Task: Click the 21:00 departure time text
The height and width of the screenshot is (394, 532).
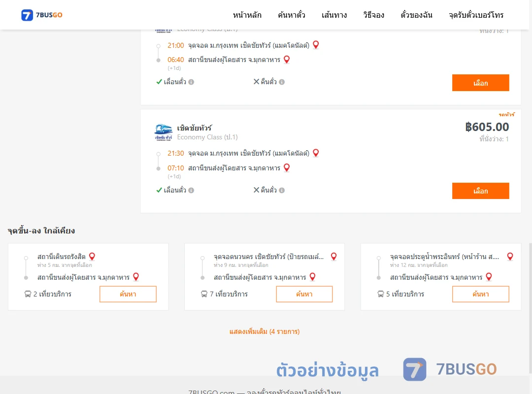Action: tap(176, 45)
